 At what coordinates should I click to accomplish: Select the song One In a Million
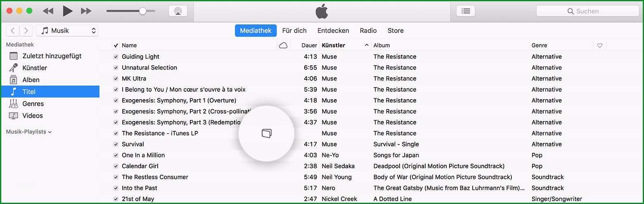coord(143,155)
